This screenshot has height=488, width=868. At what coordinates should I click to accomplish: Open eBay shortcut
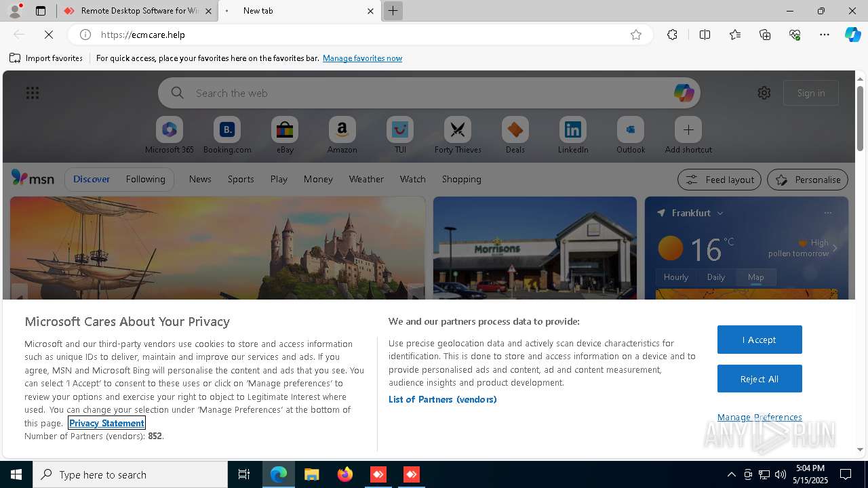285,135
